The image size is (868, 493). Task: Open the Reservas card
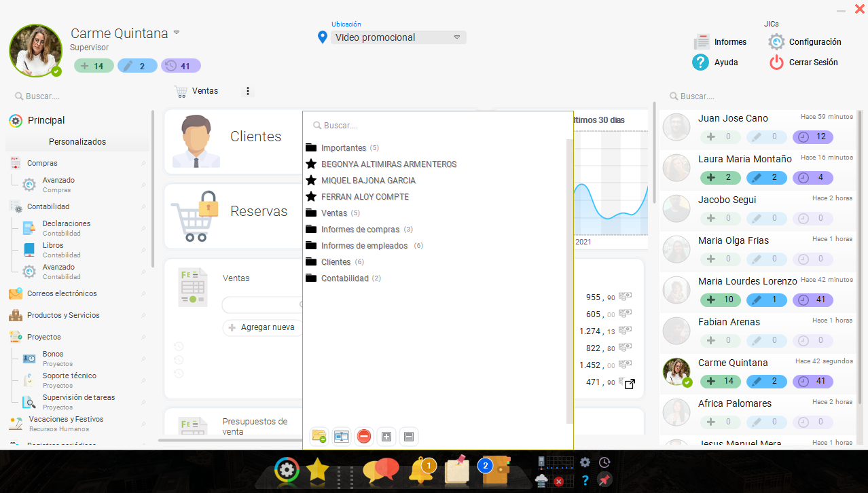[233, 216]
